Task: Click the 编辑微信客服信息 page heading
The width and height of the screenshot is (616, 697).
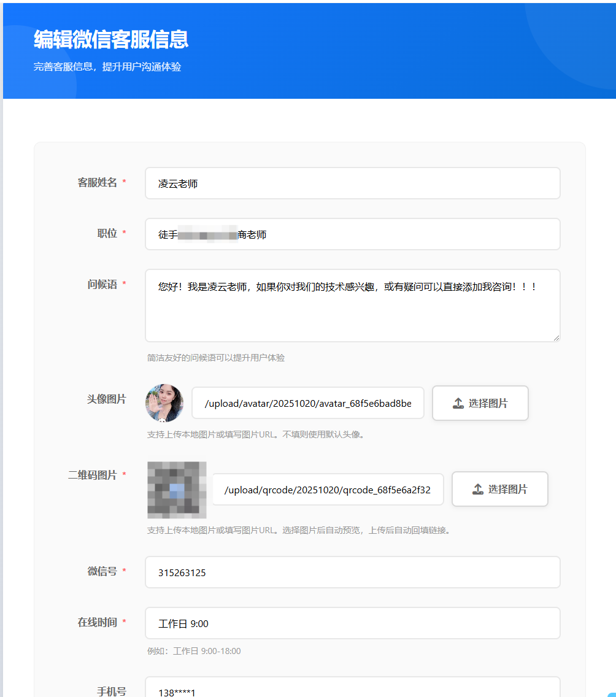Action: pos(111,39)
